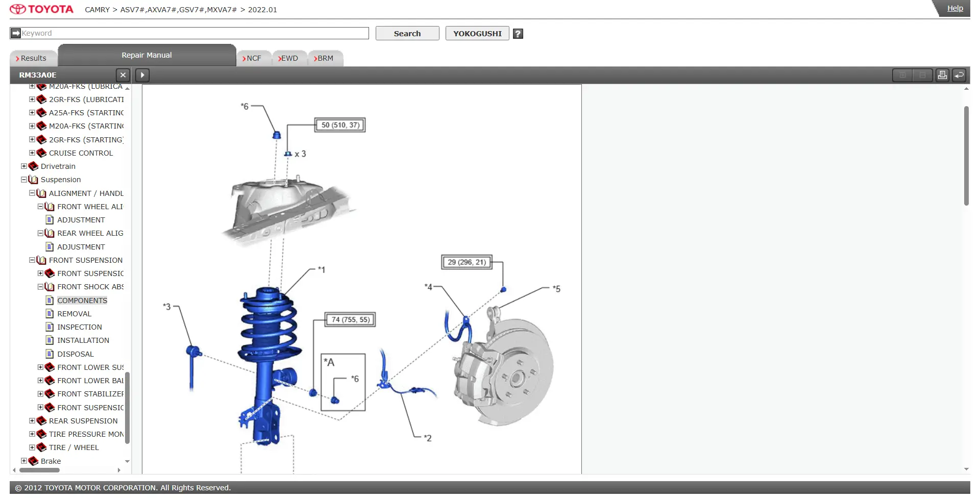
Task: Click the CRUISE CONTROL book icon
Action: tap(42, 153)
